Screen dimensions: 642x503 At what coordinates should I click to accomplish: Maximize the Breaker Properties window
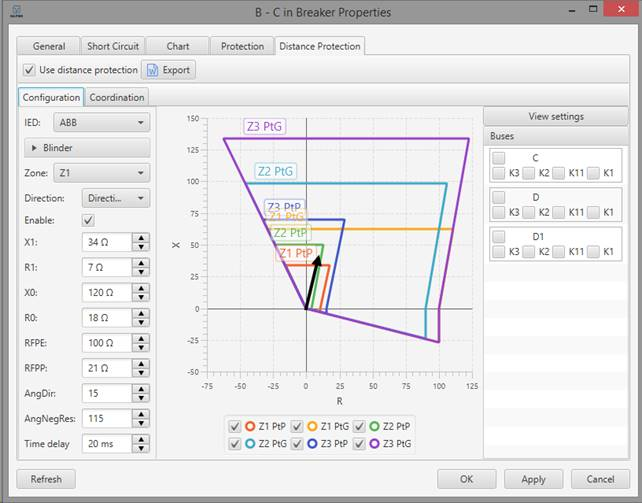click(x=592, y=9)
